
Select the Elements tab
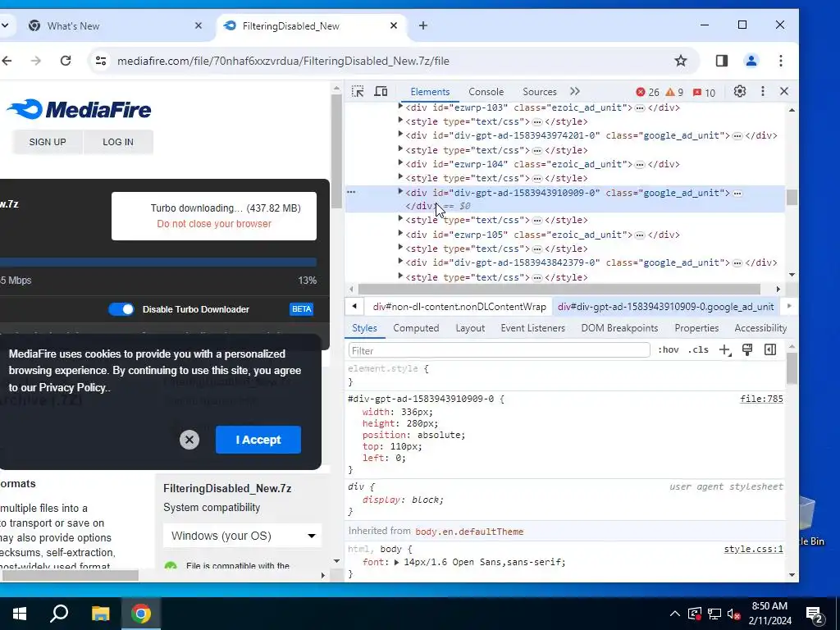[x=430, y=92]
